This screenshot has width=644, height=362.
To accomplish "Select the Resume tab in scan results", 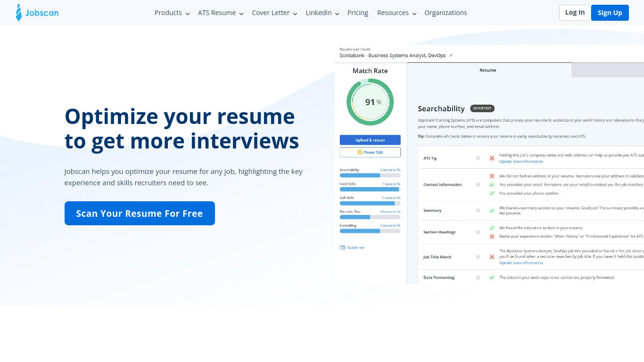I will click(x=488, y=70).
